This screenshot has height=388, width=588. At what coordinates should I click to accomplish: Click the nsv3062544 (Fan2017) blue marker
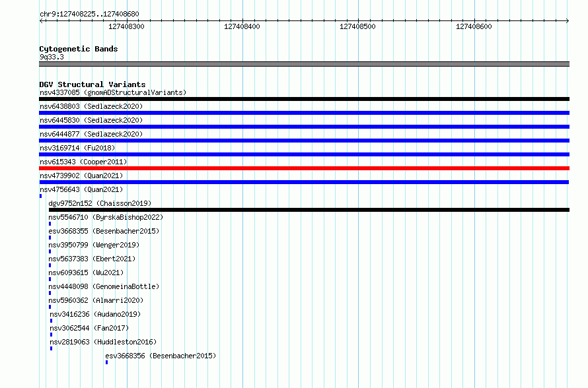tap(52, 335)
